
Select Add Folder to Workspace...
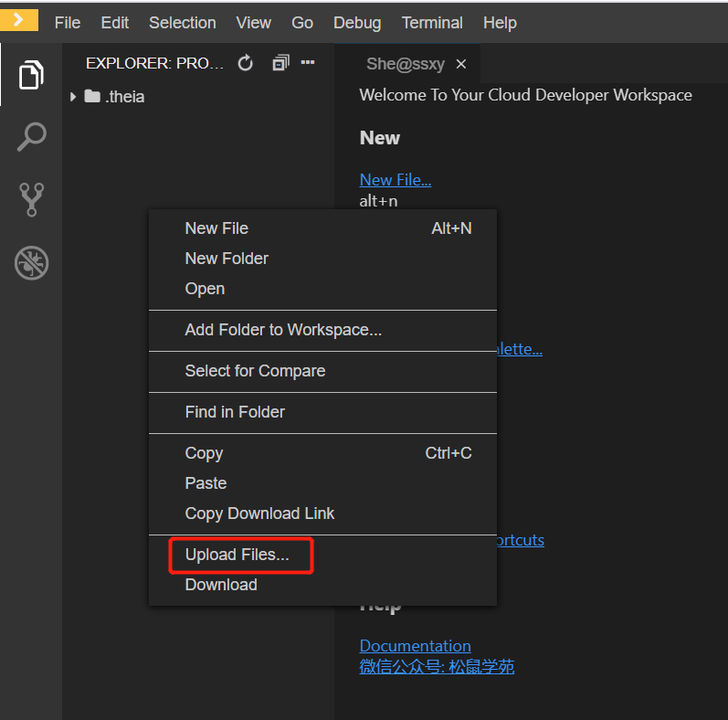pos(322,330)
